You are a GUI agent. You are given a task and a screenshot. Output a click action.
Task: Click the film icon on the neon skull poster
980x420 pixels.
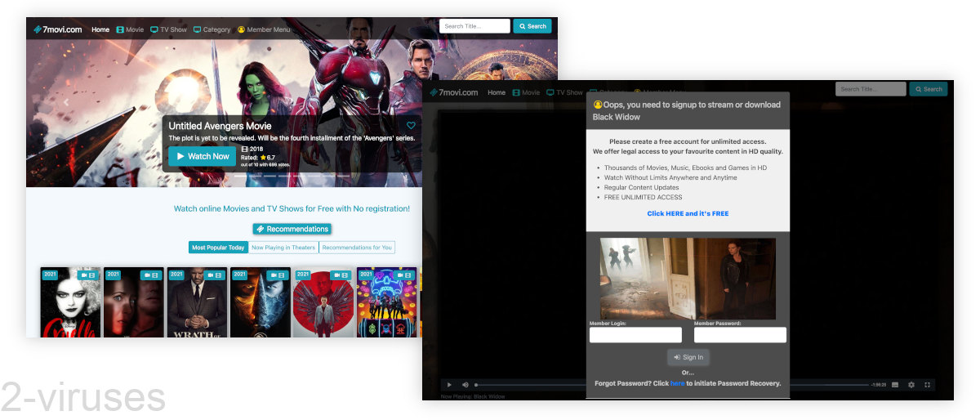click(x=408, y=275)
